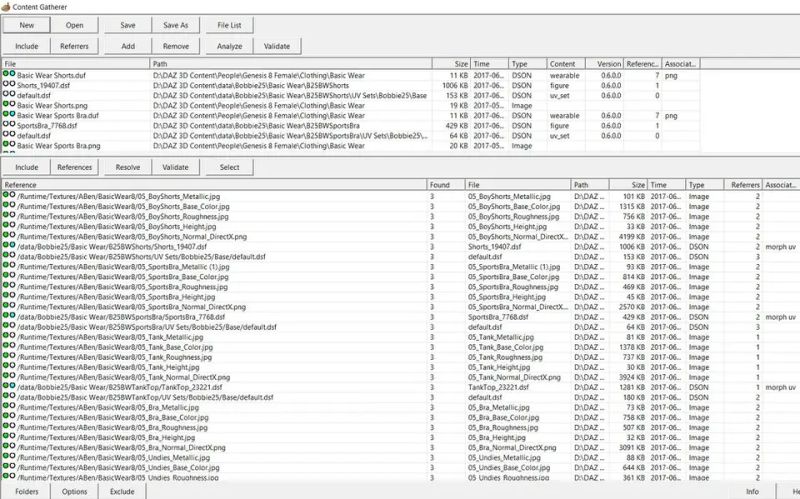This screenshot has height=499, width=800.
Task: Click the Add button
Action: (x=128, y=46)
